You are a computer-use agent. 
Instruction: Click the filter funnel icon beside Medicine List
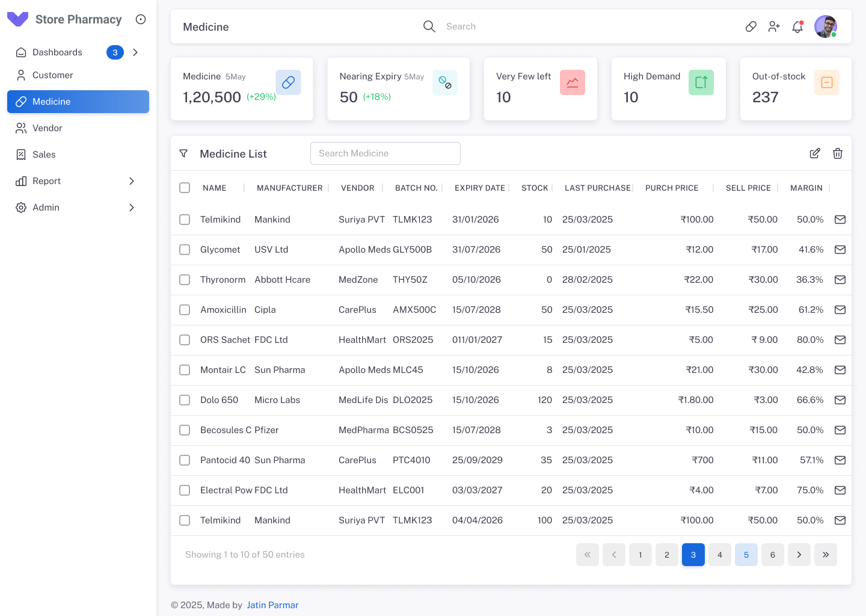click(x=184, y=153)
